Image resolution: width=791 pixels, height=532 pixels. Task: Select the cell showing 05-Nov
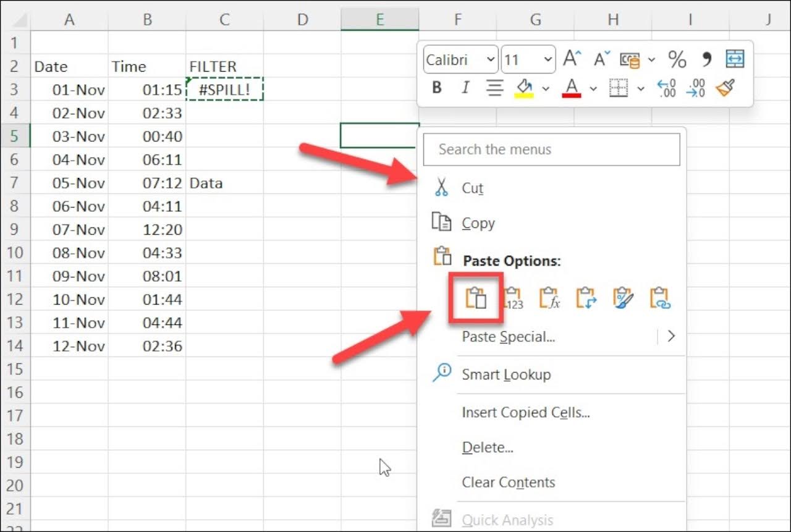[x=69, y=183]
